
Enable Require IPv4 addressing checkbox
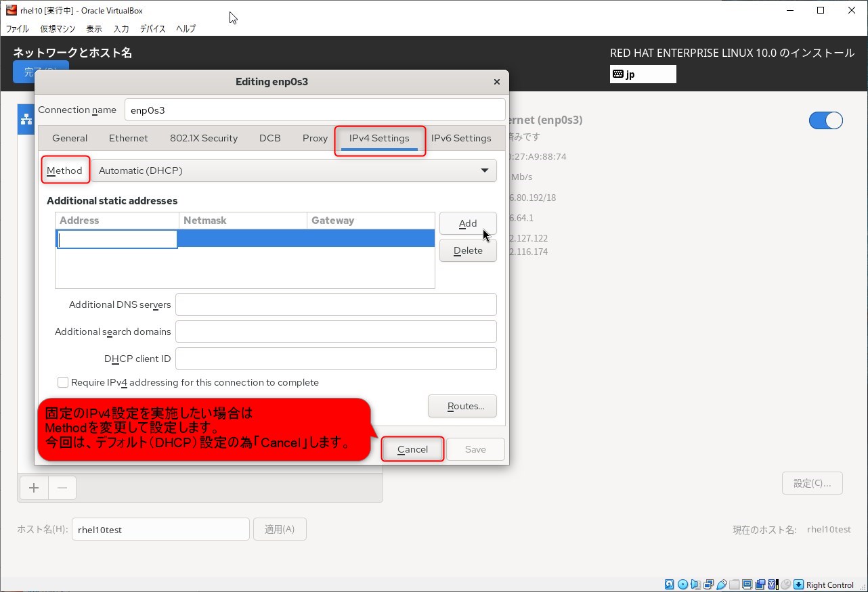[x=63, y=382]
